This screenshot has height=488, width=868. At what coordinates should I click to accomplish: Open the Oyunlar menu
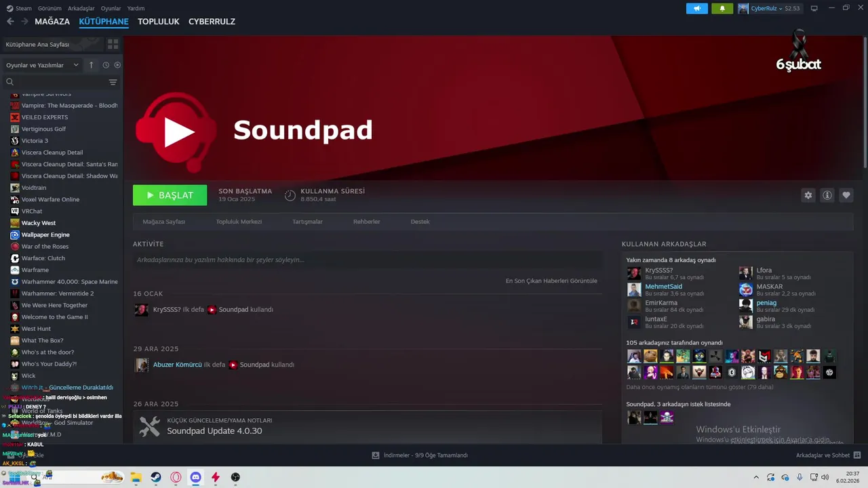[111, 8]
